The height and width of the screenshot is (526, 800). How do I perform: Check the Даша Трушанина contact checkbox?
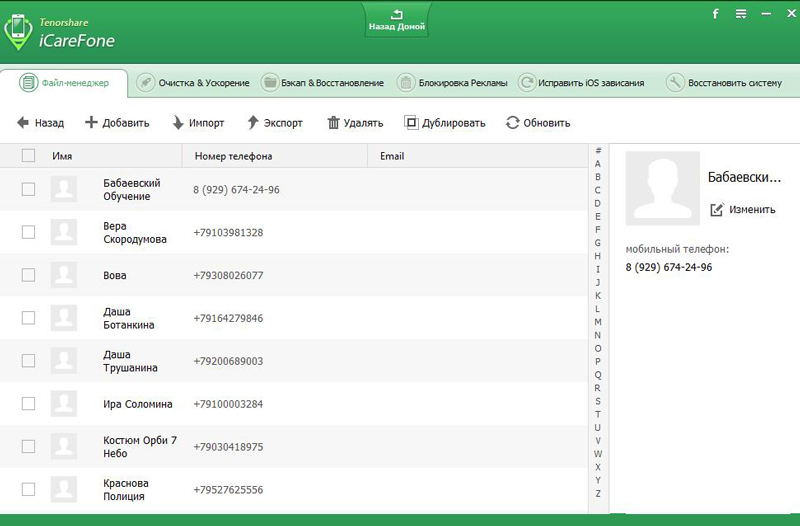[29, 361]
